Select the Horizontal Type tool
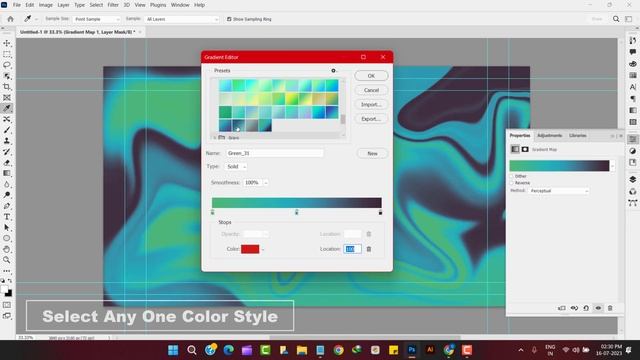Screen dimensions: 640x360 pos(7,217)
